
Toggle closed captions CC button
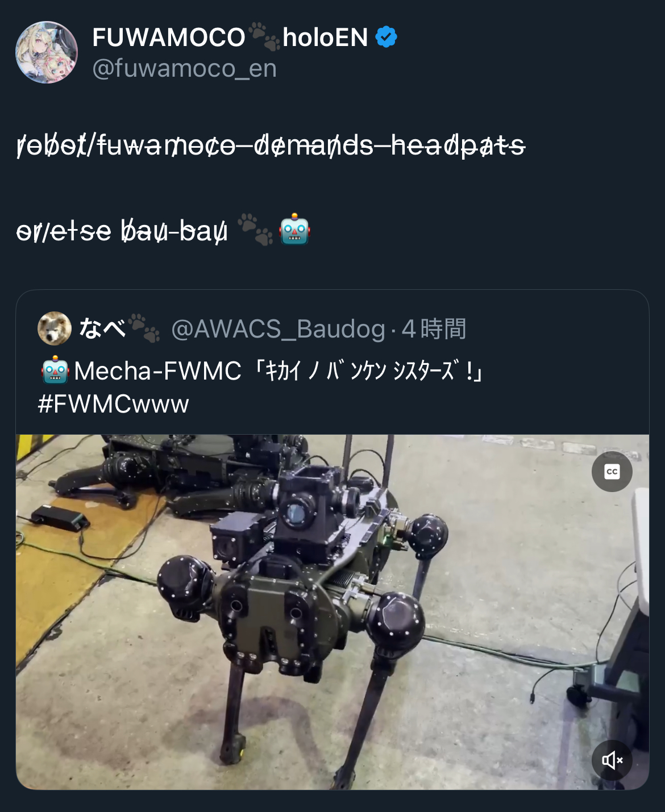(x=612, y=472)
